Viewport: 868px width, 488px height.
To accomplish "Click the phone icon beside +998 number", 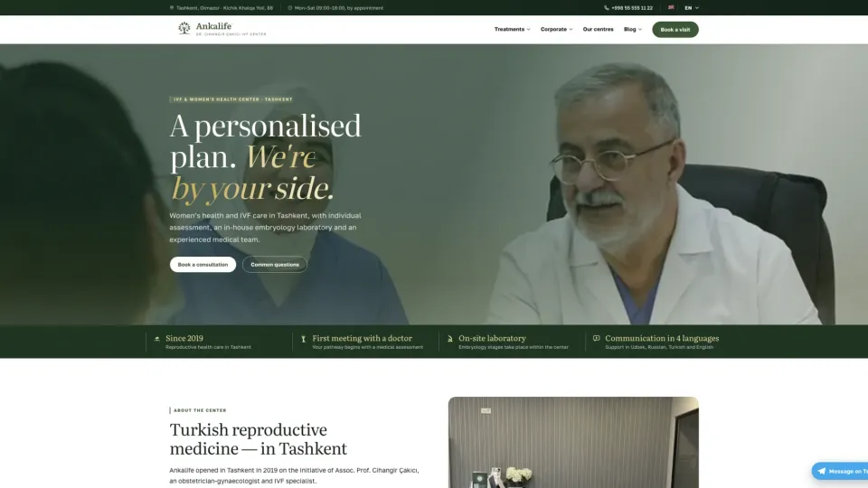I will (x=606, y=8).
